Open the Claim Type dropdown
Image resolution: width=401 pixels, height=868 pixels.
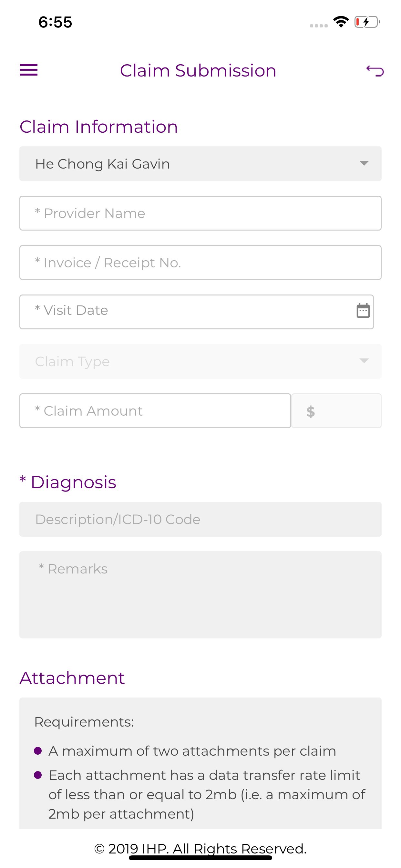(x=200, y=361)
